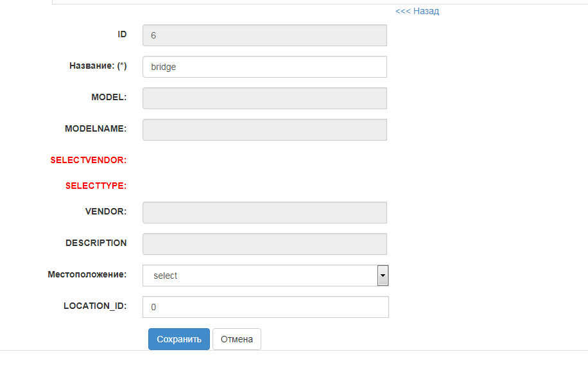Click the MODELNAME input field

coord(264,130)
